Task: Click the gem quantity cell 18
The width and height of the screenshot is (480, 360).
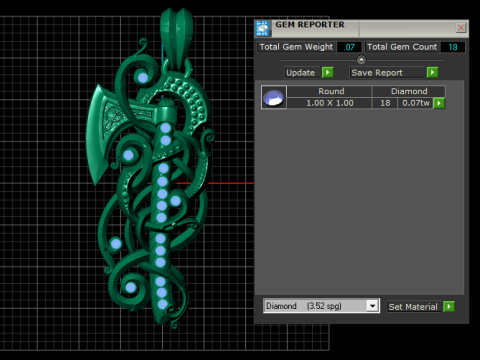Action: coord(385,103)
